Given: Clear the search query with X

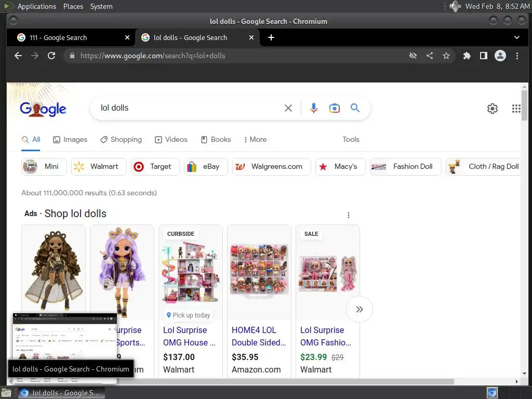Looking at the screenshot, I should (288, 108).
